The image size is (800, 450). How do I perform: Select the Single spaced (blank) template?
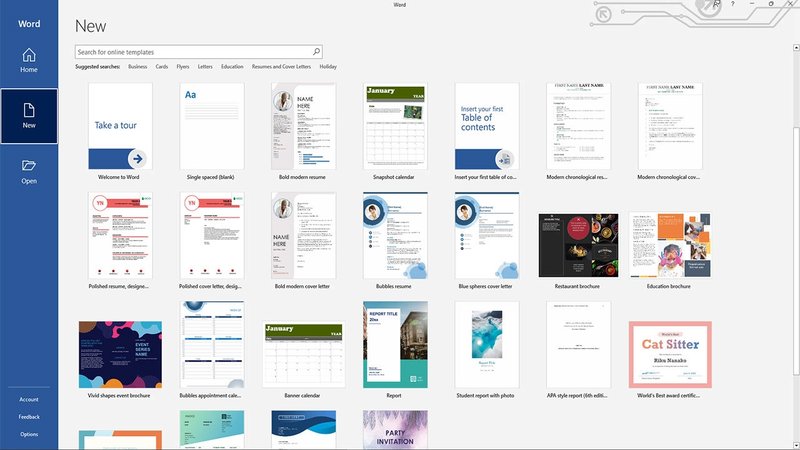tap(211, 127)
